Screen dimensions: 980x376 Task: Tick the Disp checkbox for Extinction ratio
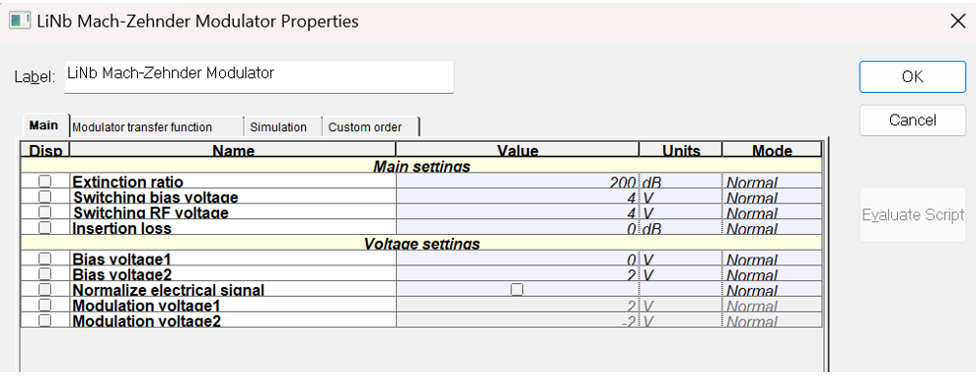(45, 181)
